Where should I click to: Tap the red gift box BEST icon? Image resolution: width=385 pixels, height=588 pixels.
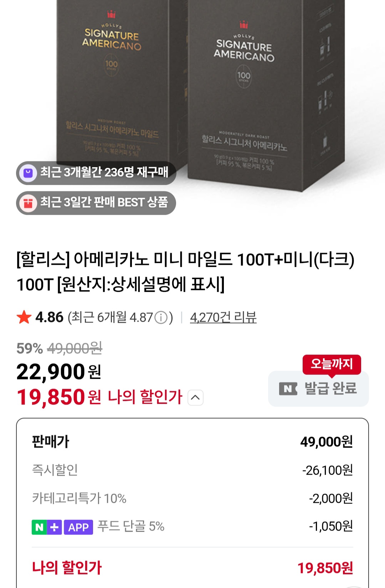[28, 203]
